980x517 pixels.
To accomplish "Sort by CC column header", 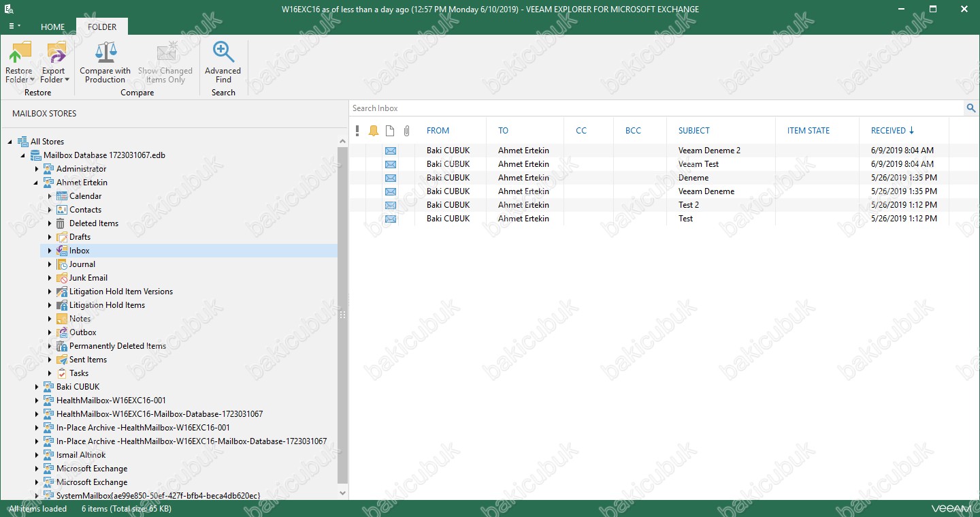I will (581, 131).
